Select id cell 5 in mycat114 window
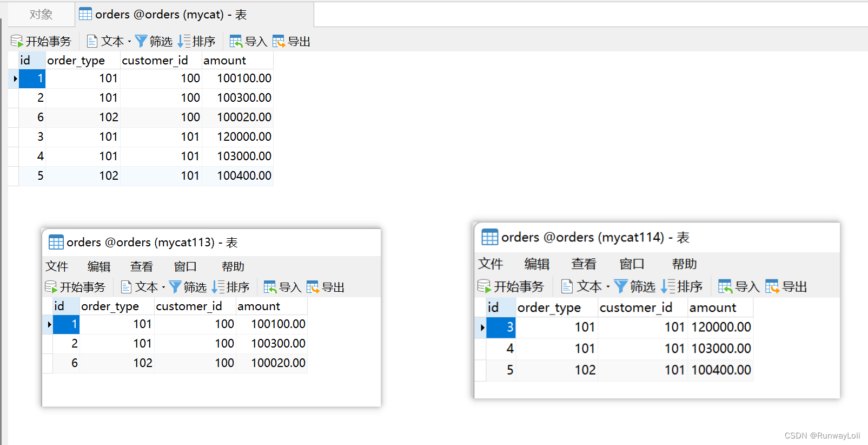This screenshot has width=868, height=445. pyautogui.click(x=501, y=371)
